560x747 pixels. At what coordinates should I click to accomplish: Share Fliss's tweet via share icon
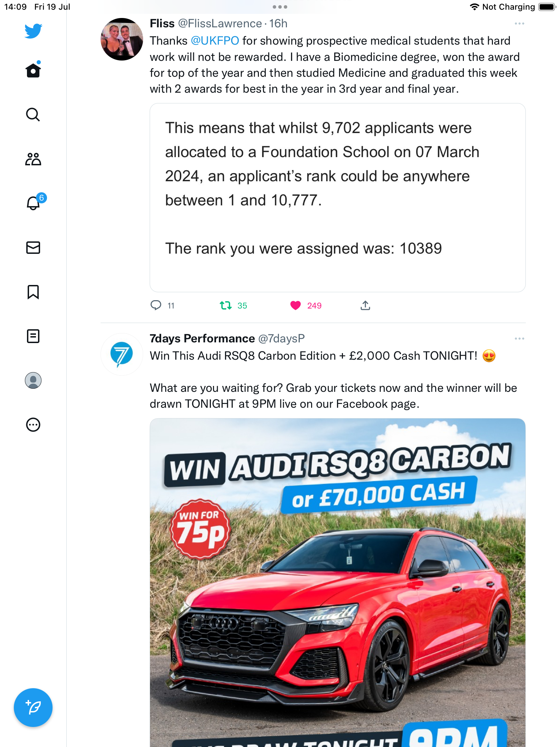365,305
